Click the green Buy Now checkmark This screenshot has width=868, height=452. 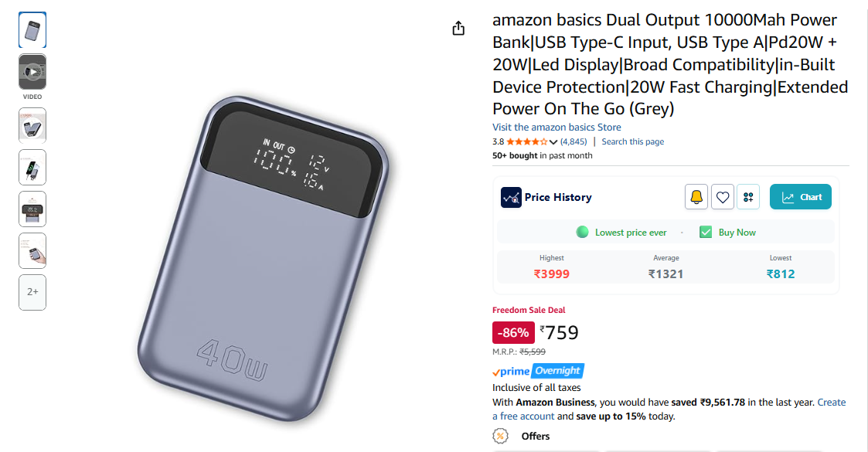click(x=706, y=232)
